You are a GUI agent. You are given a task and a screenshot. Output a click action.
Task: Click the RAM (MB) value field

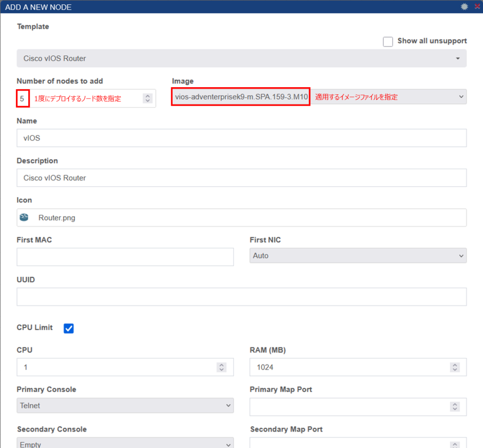click(349, 367)
